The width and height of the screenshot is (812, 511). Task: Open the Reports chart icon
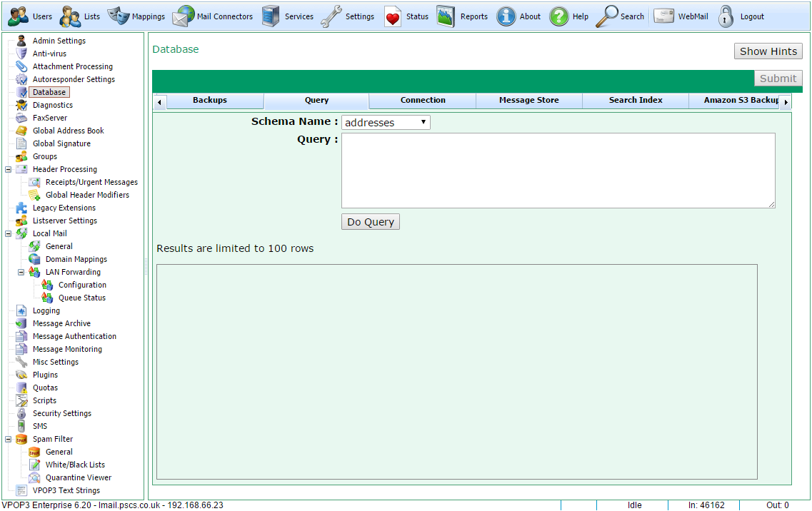coord(446,16)
